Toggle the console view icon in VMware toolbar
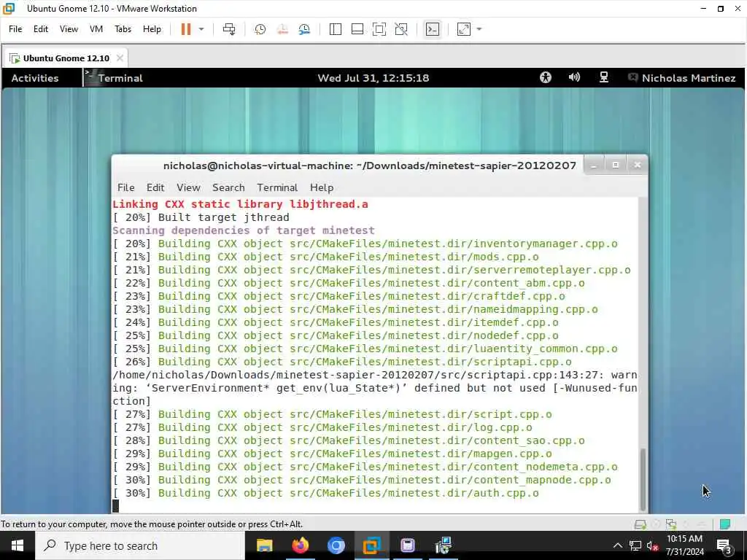This screenshot has width=747, height=560. [x=432, y=29]
